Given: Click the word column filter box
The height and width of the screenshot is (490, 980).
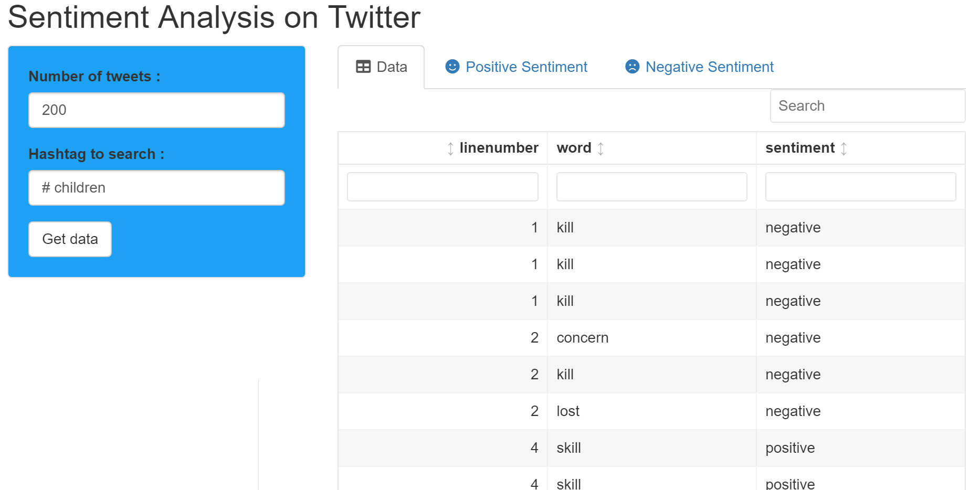Looking at the screenshot, I should tap(651, 187).
